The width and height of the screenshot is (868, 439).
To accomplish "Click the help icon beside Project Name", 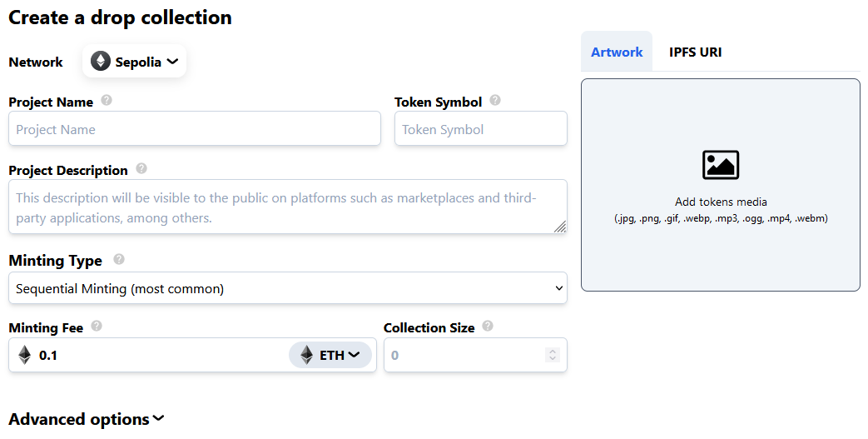I will [x=107, y=101].
